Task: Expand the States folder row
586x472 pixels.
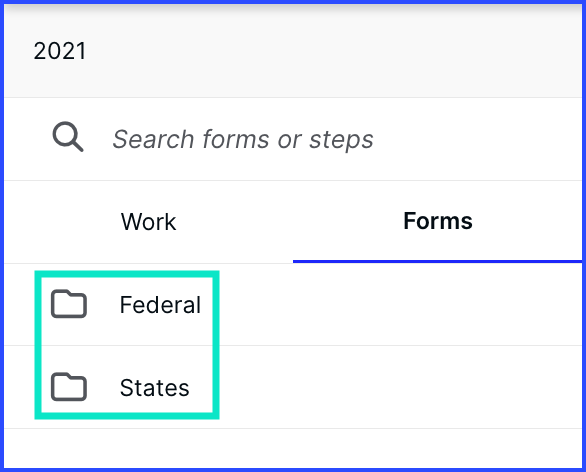Action: (293, 387)
